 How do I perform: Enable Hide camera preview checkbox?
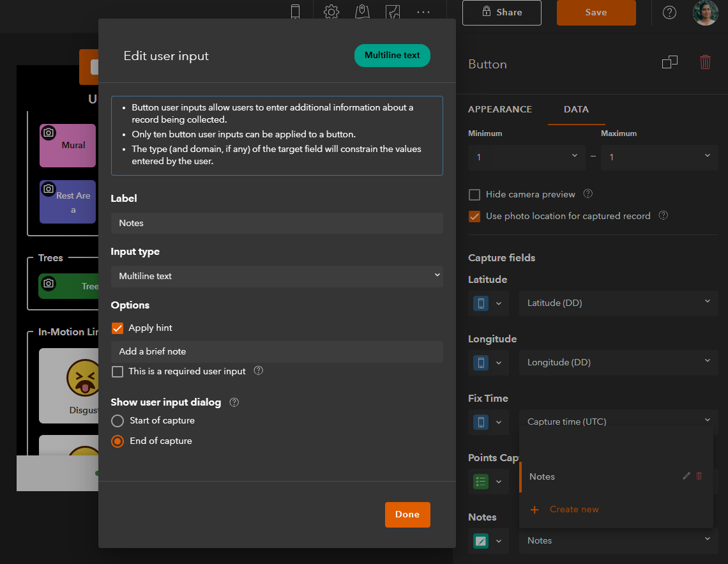pos(474,195)
